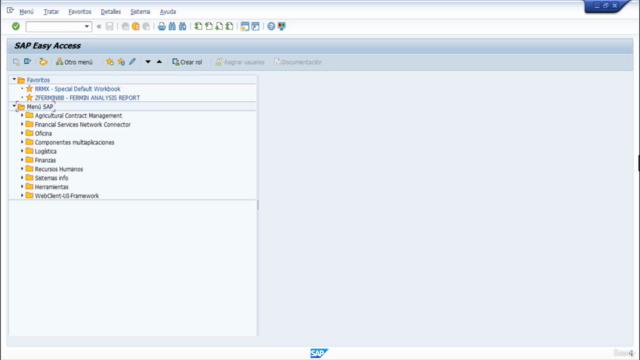This screenshot has height=360, width=640.
Task: Expand the Herramientas folder
Action: [22, 187]
